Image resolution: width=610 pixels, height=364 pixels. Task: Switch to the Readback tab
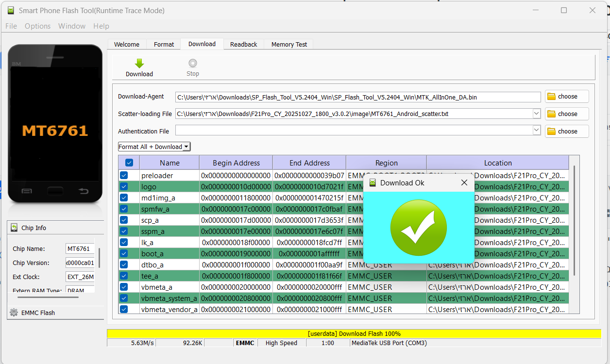[x=243, y=44]
